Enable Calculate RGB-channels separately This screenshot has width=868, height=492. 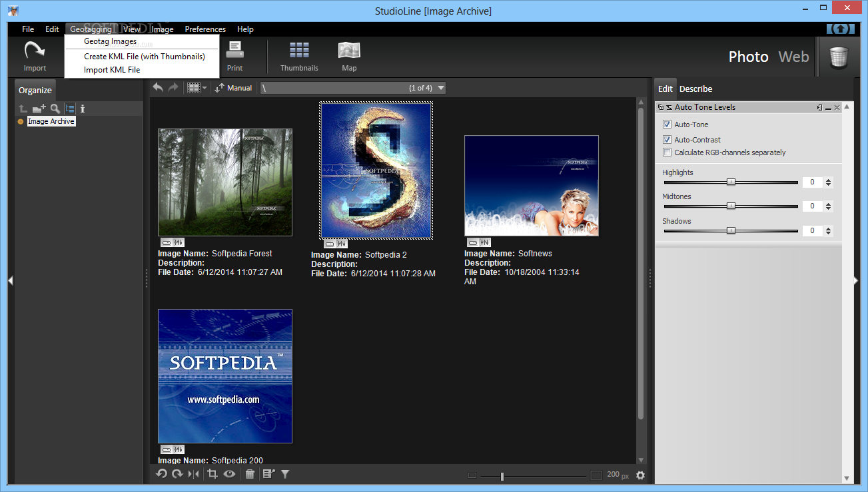[667, 152]
